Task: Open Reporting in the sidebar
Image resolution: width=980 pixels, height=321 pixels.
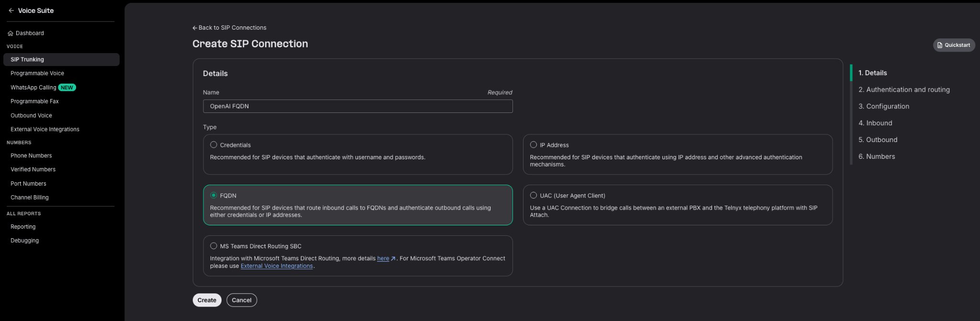Action: click(23, 227)
